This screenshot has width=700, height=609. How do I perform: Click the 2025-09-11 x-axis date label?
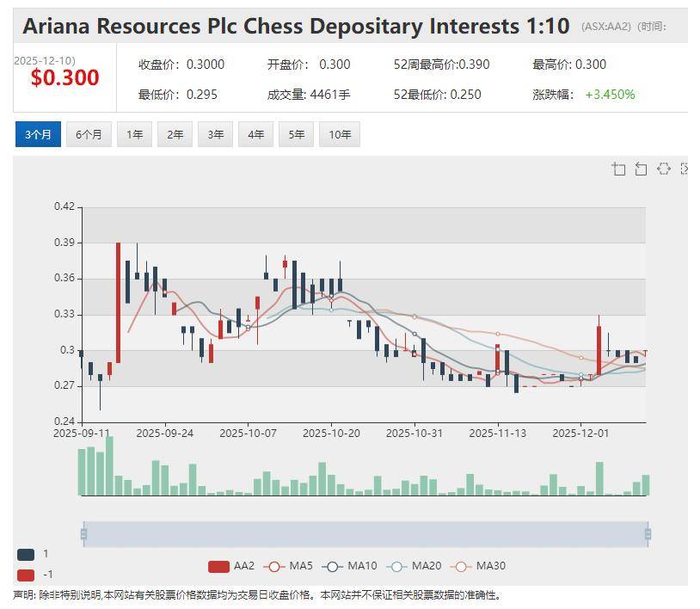[81, 433]
